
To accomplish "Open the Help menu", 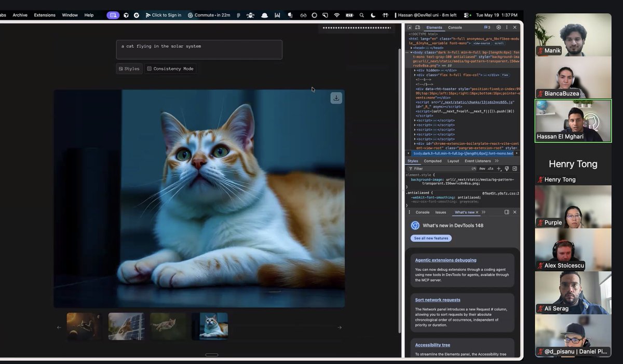I will click(89, 15).
